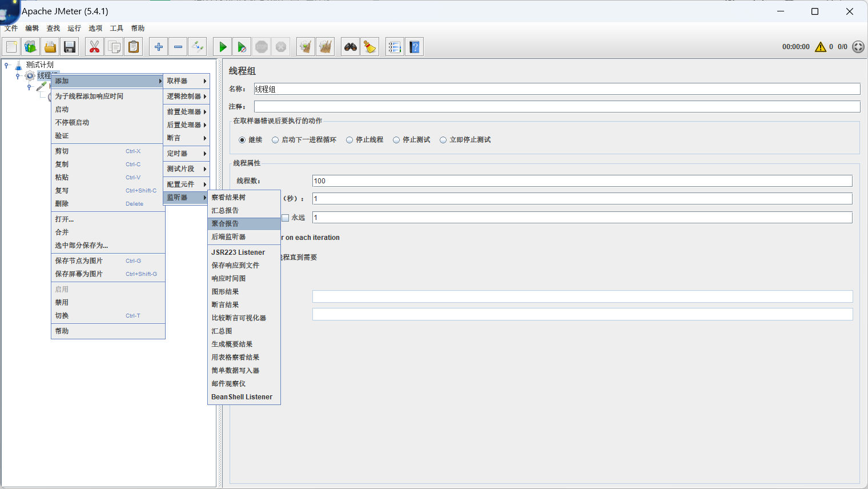Select BeanShell Listener entry

click(244, 397)
